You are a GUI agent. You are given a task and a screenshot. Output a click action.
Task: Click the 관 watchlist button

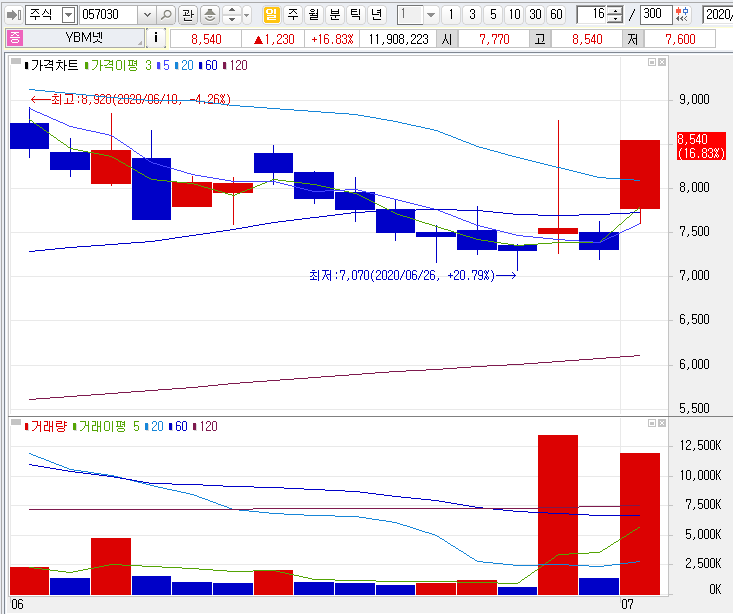(188, 15)
